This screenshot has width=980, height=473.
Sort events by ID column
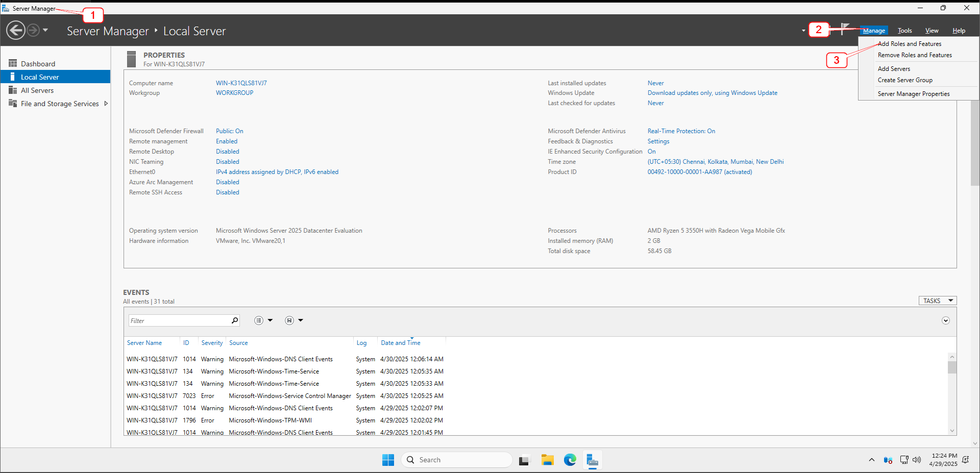point(186,343)
